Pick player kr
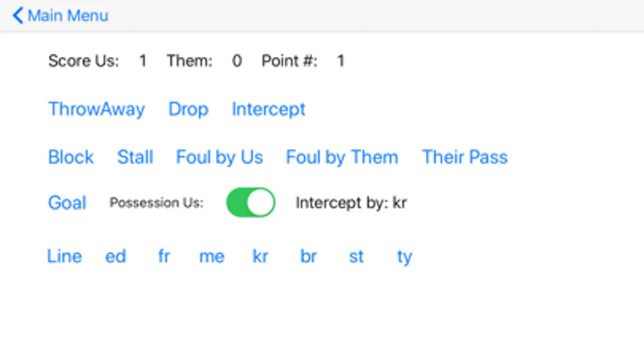This screenshot has height=362, width=644. tap(260, 256)
